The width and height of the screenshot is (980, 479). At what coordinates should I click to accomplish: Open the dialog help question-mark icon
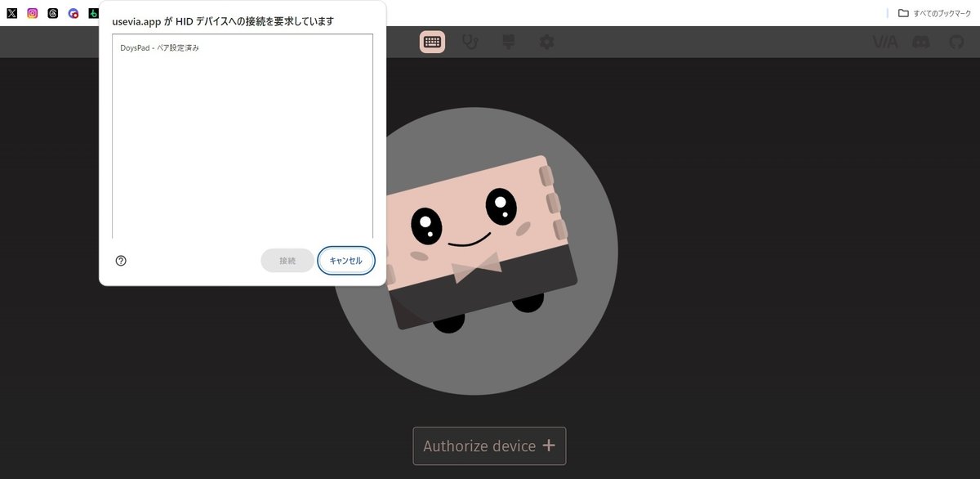pos(121,261)
